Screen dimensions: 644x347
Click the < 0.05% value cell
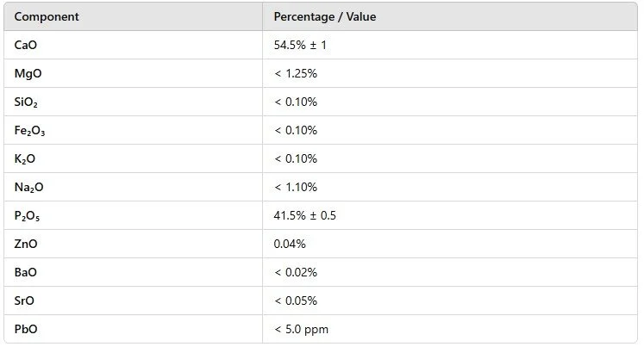[296, 301]
